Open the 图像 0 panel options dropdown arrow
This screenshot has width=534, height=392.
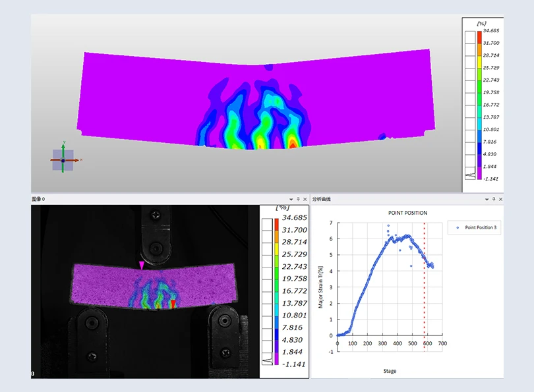(x=291, y=200)
